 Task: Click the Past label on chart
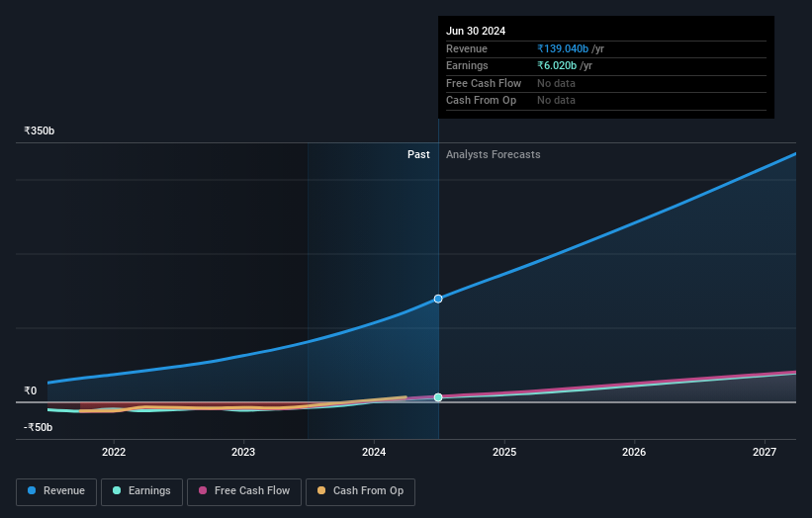point(418,155)
